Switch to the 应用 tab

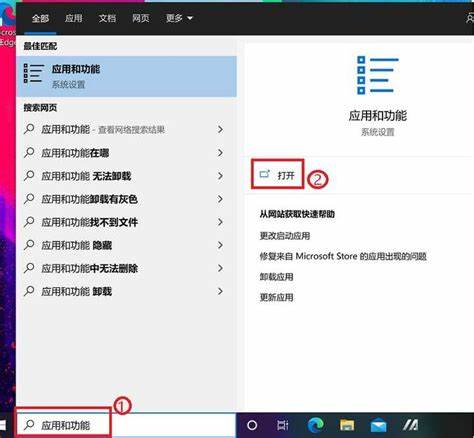point(74,18)
